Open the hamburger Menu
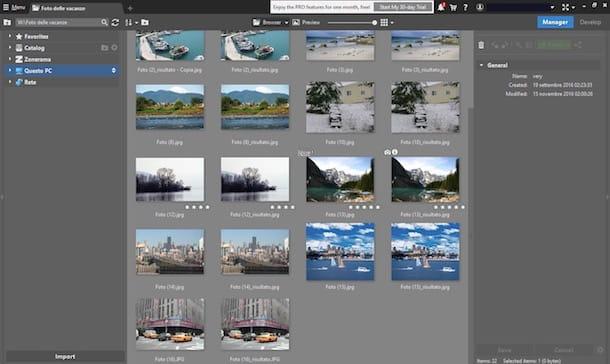This screenshot has width=610, height=364. 14,7
